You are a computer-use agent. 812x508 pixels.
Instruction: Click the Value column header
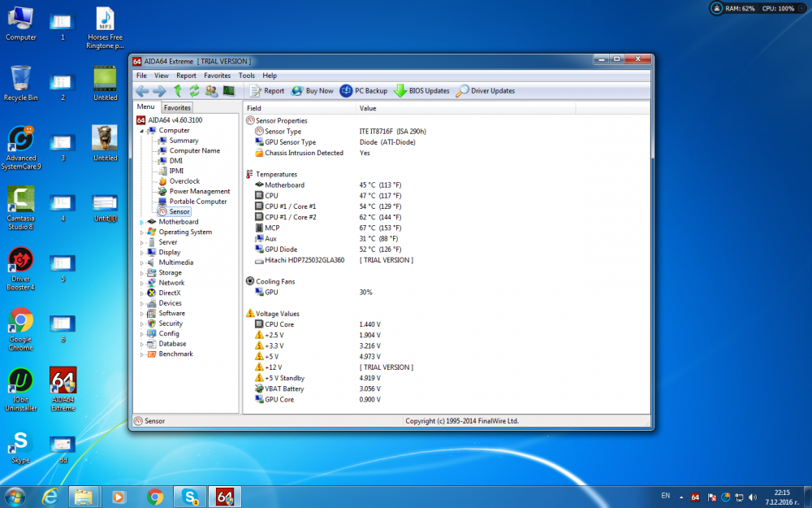click(x=465, y=108)
